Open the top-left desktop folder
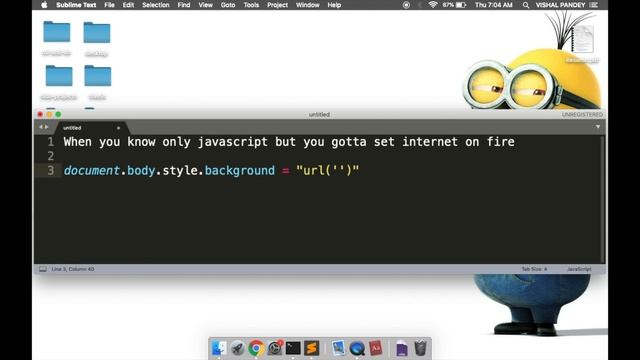This screenshot has height=360, width=640. click(x=57, y=32)
